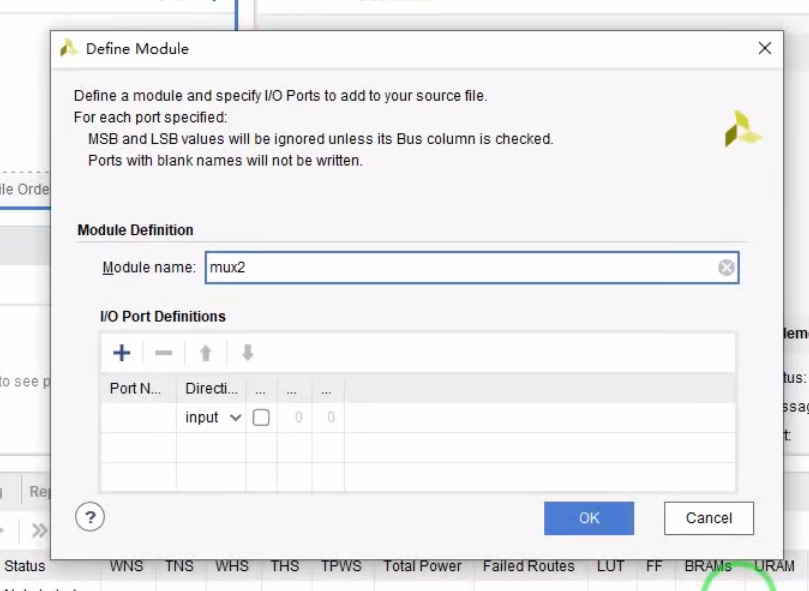Expand the double-chevron toolbar icon in the background window
809x591 pixels.
click(x=39, y=530)
